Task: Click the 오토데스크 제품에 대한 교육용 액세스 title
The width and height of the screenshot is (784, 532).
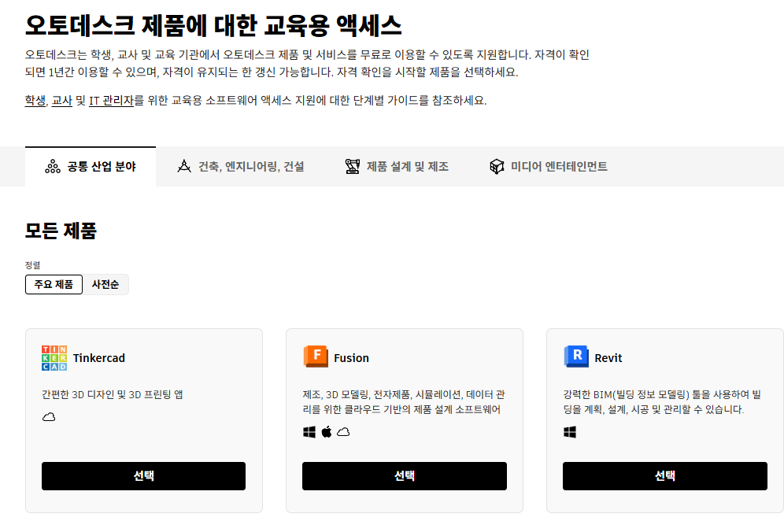Action: point(213,25)
